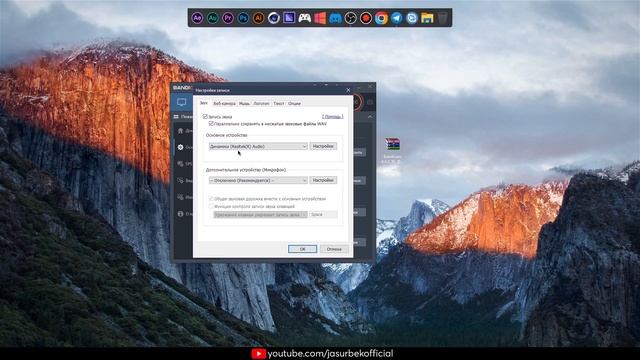640x360 pixels.
Task: Open Adobe Premiere Pro dock icon
Action: 228,18
